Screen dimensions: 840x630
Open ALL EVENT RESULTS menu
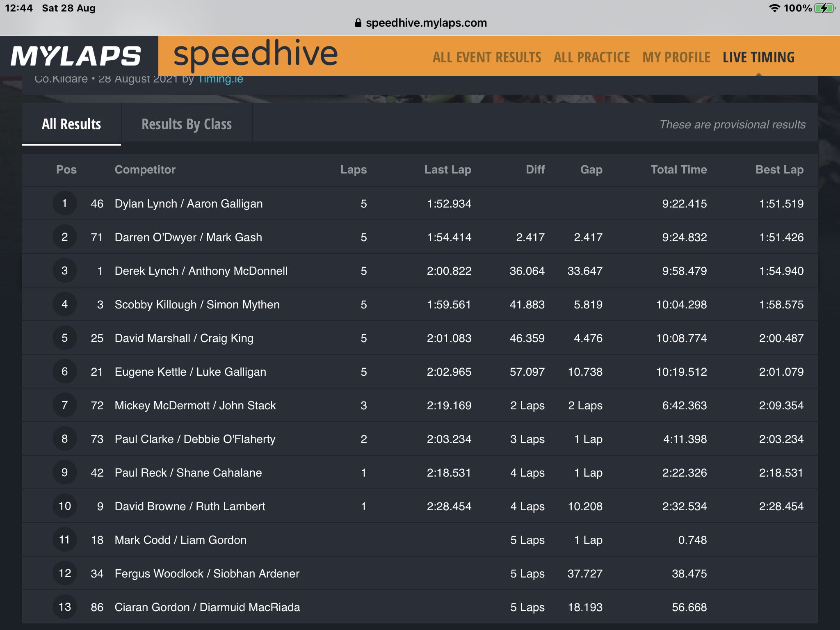[x=487, y=57]
